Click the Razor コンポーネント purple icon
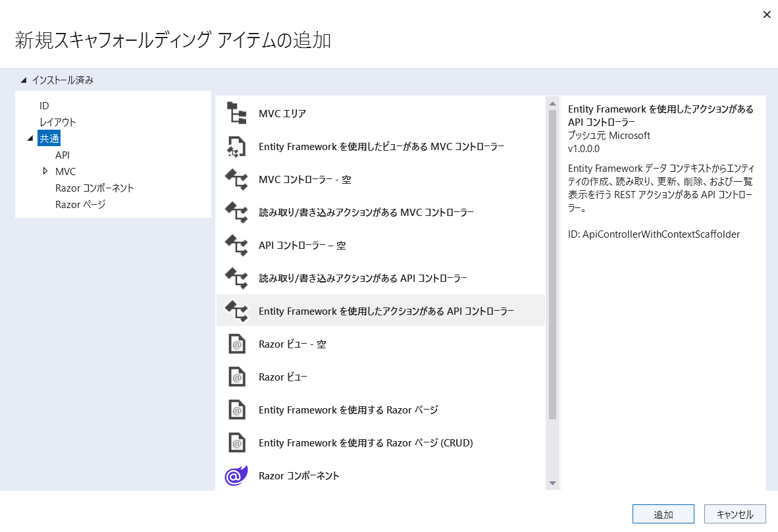The height and width of the screenshot is (532, 778). (x=236, y=475)
